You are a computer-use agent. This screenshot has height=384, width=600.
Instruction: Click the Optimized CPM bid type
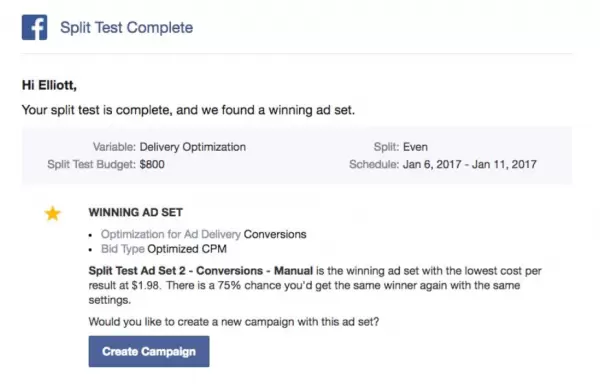click(187, 249)
